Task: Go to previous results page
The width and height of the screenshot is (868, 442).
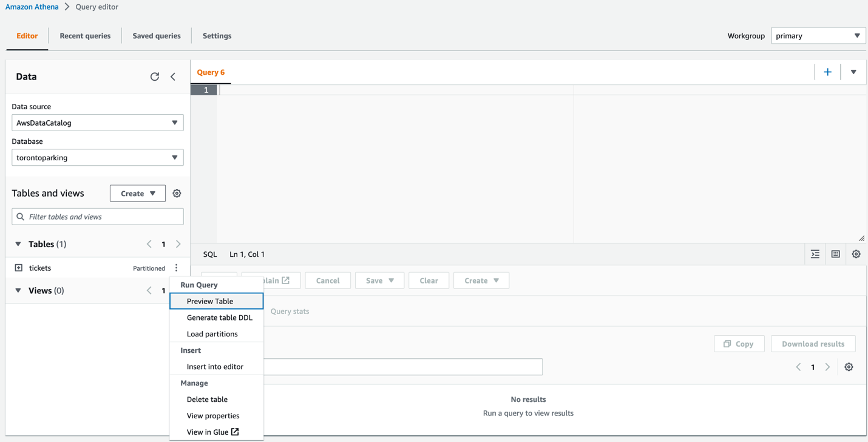Action: coord(798,367)
